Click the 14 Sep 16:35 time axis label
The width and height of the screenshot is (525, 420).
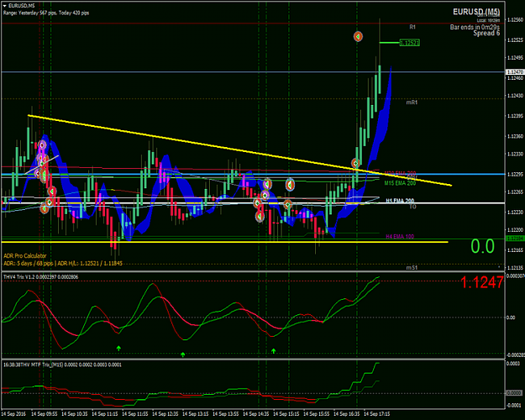(x=347, y=414)
